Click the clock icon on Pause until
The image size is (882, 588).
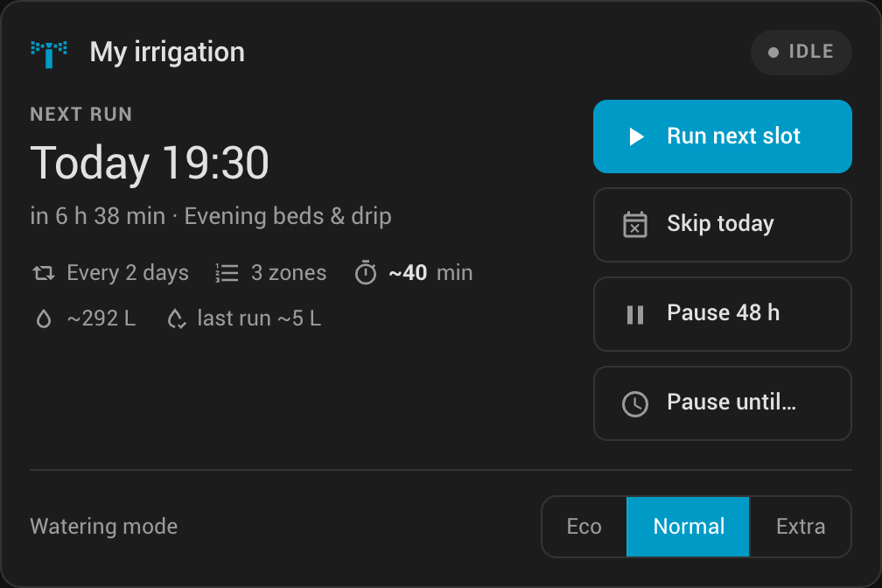pyautogui.click(x=635, y=404)
